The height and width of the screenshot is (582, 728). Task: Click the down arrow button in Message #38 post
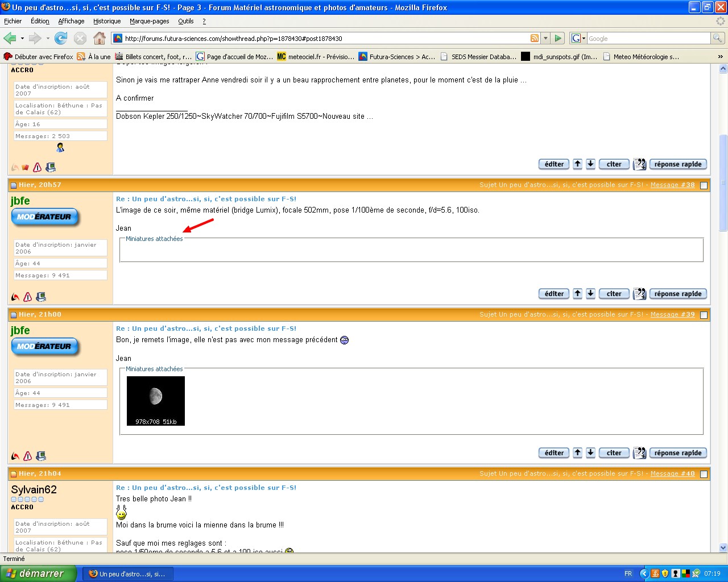tap(590, 294)
